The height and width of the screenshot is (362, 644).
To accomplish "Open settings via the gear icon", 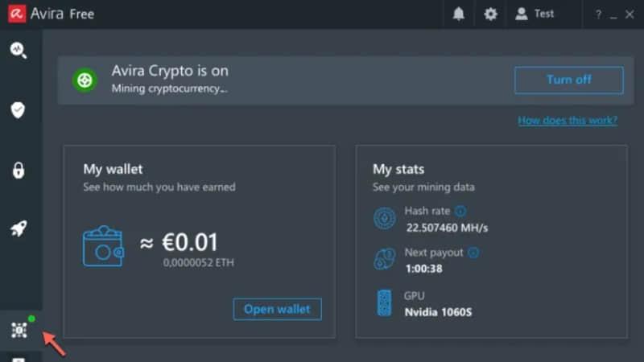I will 490,14.
